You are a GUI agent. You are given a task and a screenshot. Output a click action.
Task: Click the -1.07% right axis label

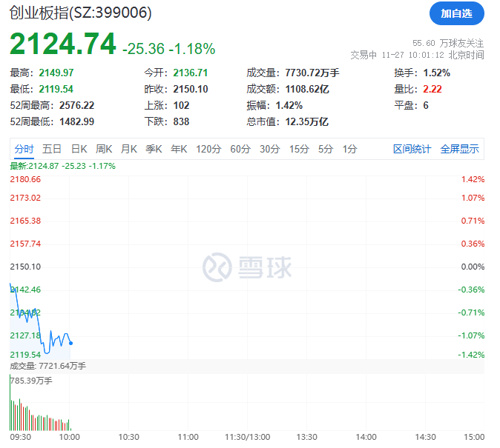point(471,335)
